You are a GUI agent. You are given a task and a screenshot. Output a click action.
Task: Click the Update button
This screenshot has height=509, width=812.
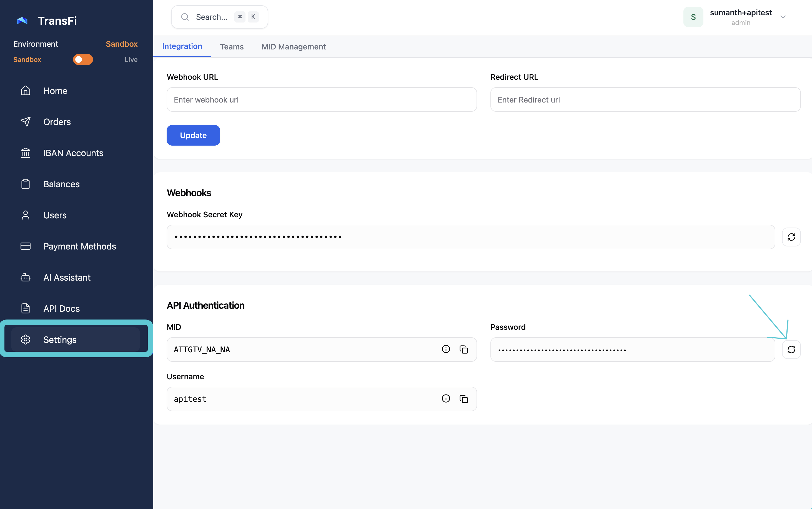click(x=193, y=135)
